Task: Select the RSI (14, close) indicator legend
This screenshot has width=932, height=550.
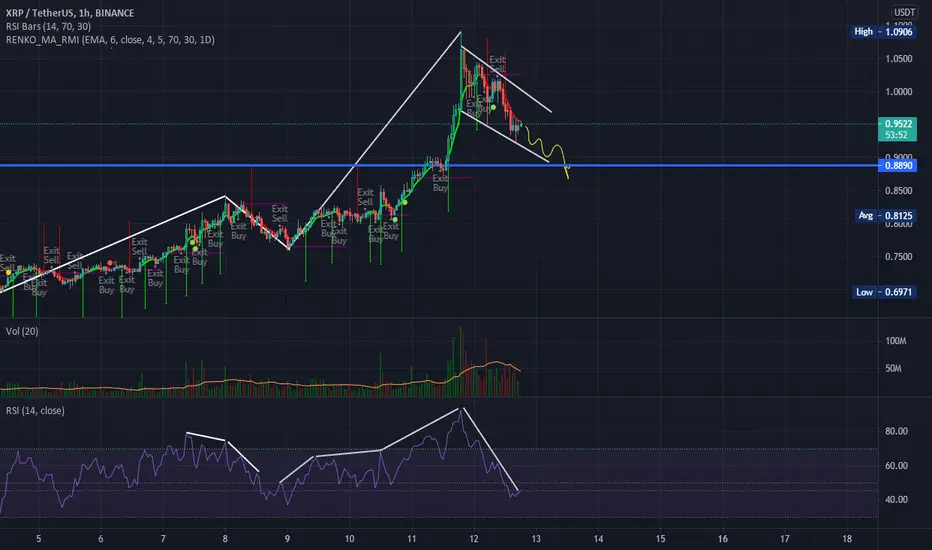Action: [35, 410]
